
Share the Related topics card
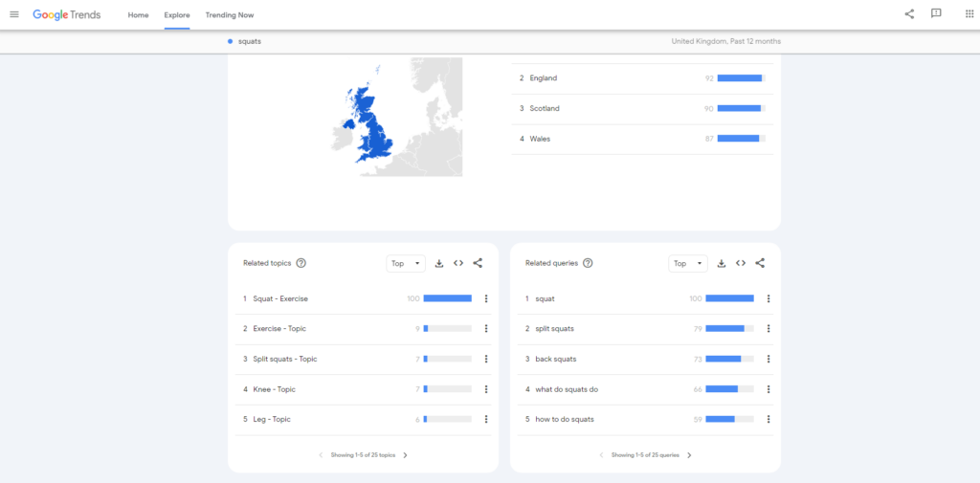pyautogui.click(x=478, y=263)
